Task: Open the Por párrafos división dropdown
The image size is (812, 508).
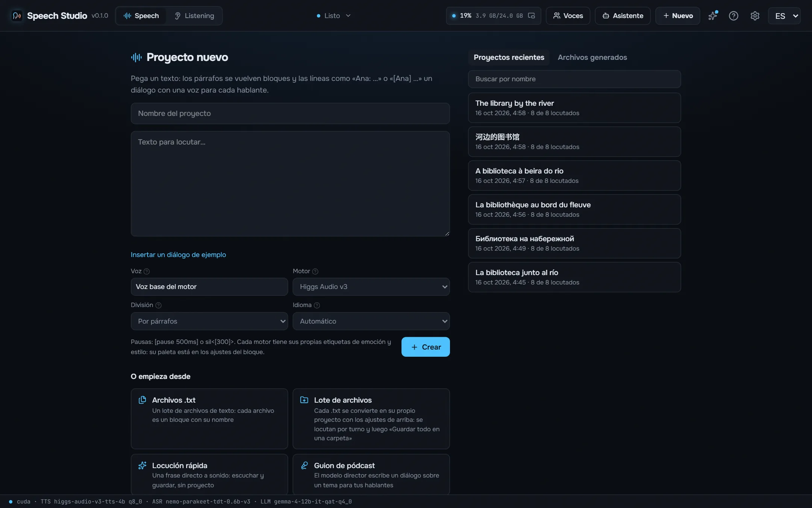Action: tap(209, 321)
